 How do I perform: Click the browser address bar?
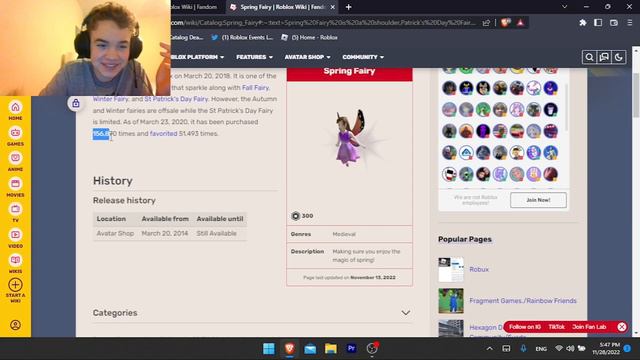click(x=324, y=23)
